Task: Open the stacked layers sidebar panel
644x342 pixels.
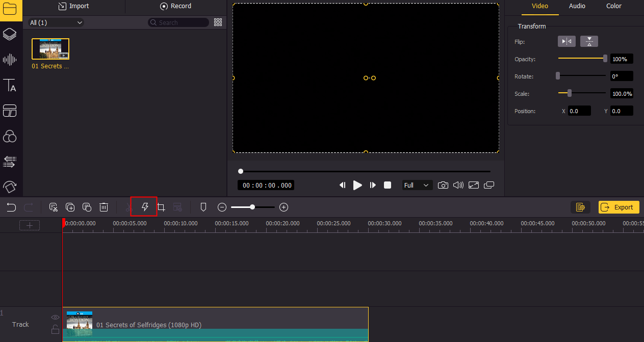Action: click(10, 34)
